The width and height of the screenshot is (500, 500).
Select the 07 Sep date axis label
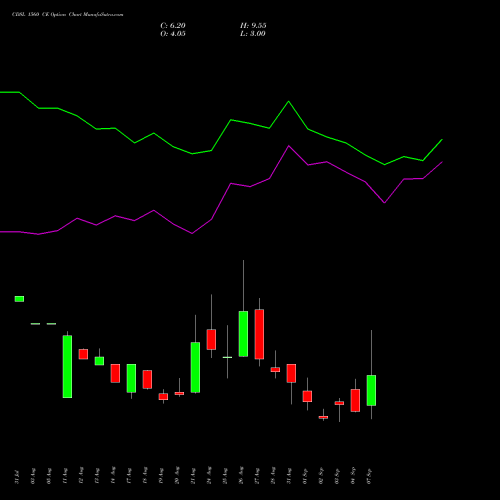369,476
